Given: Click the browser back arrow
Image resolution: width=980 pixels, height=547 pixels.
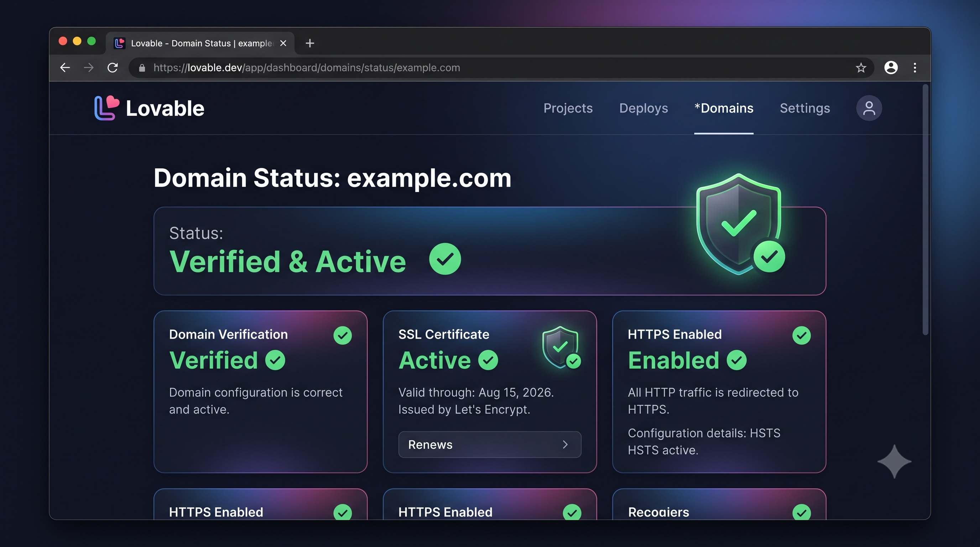Looking at the screenshot, I should click(65, 68).
